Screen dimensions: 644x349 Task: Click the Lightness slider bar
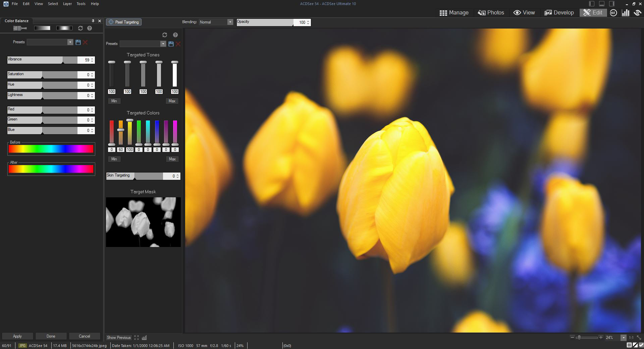(42, 96)
